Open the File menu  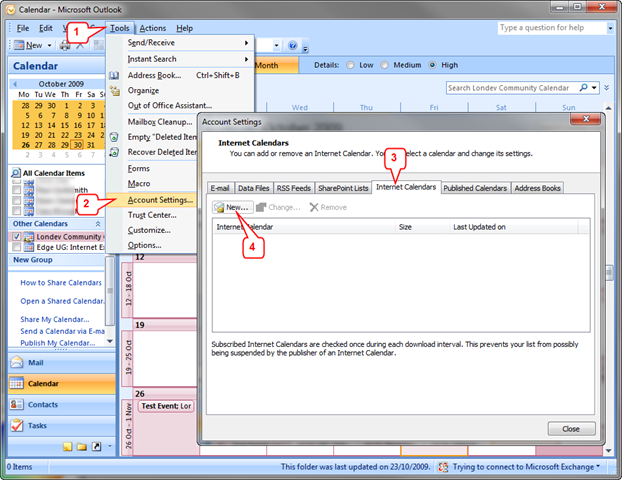tap(23, 28)
